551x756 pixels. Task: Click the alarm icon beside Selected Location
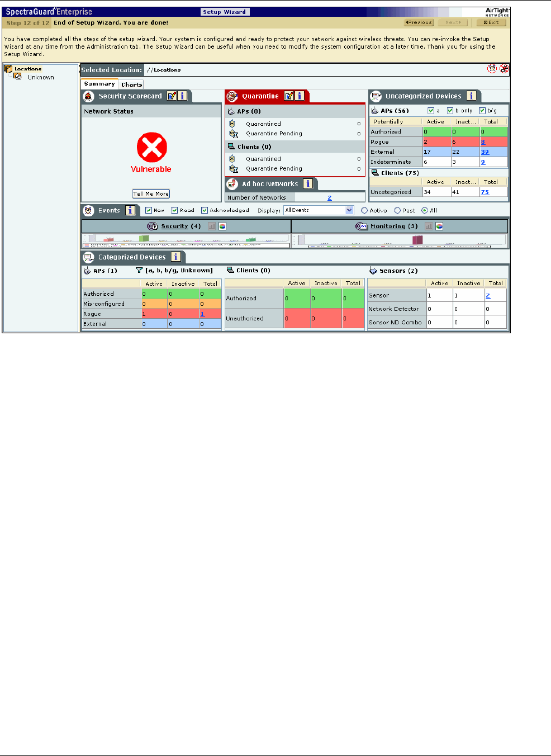492,69
